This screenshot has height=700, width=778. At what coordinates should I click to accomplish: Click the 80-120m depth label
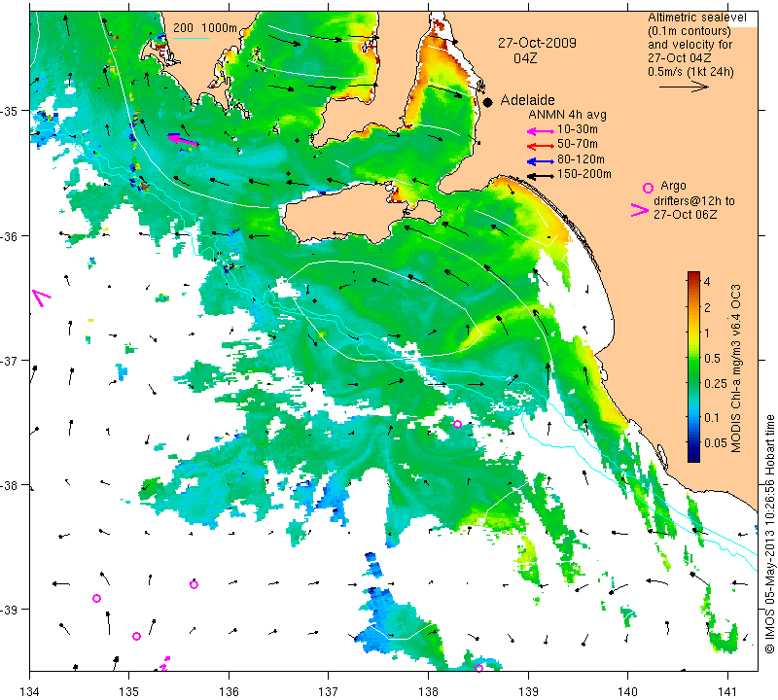pos(581,159)
